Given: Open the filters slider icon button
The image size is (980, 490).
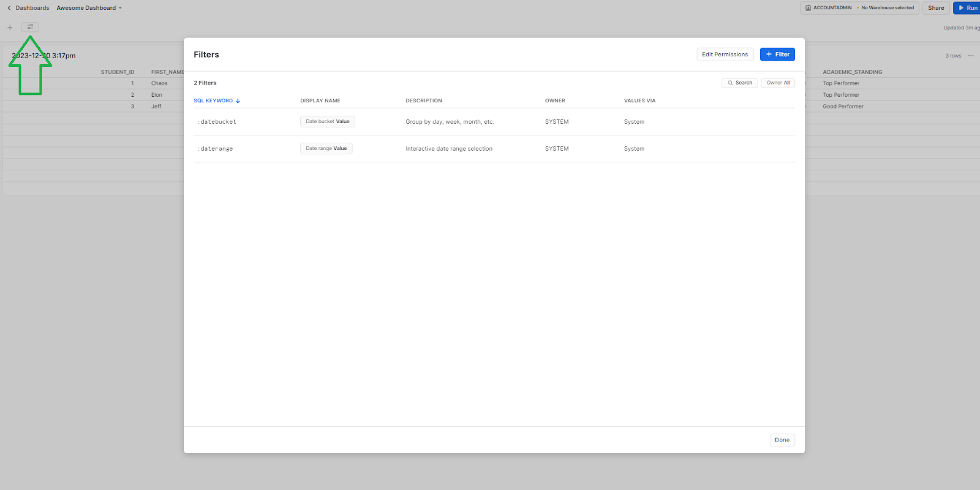Looking at the screenshot, I should 30,27.
